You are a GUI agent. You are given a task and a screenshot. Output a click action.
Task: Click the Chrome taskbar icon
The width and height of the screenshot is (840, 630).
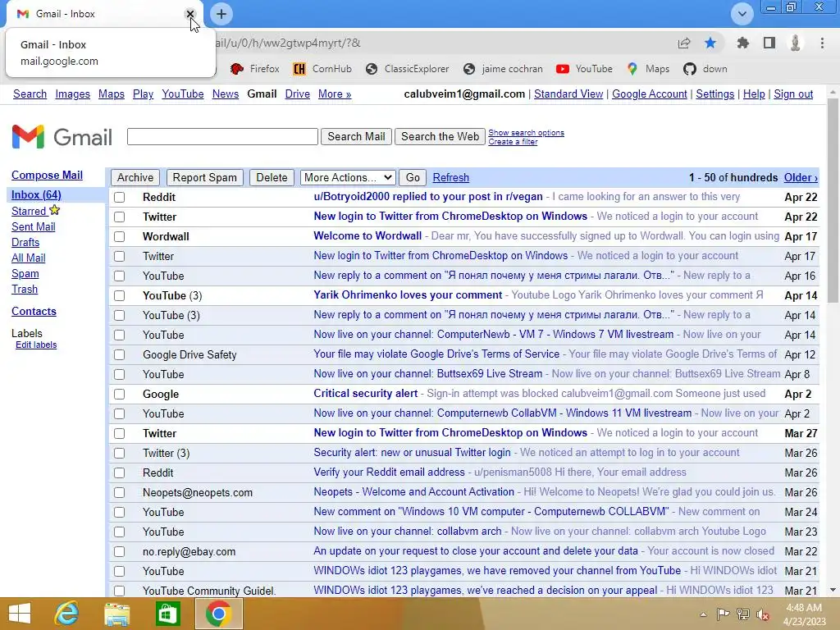tap(218, 614)
